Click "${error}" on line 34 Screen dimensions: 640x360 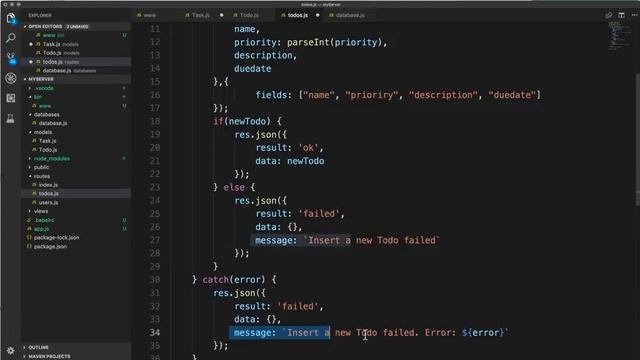[x=483, y=333]
